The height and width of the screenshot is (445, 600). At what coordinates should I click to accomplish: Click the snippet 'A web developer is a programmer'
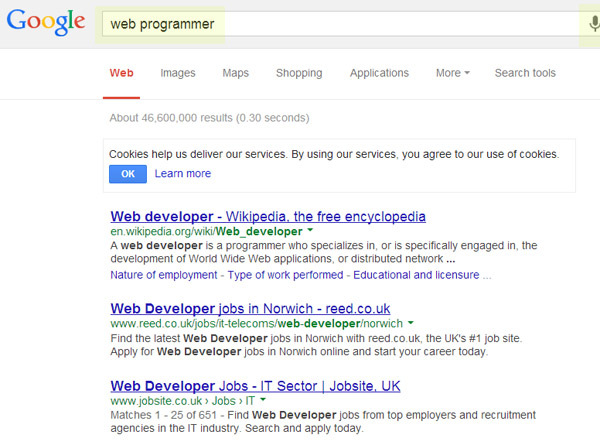324,252
